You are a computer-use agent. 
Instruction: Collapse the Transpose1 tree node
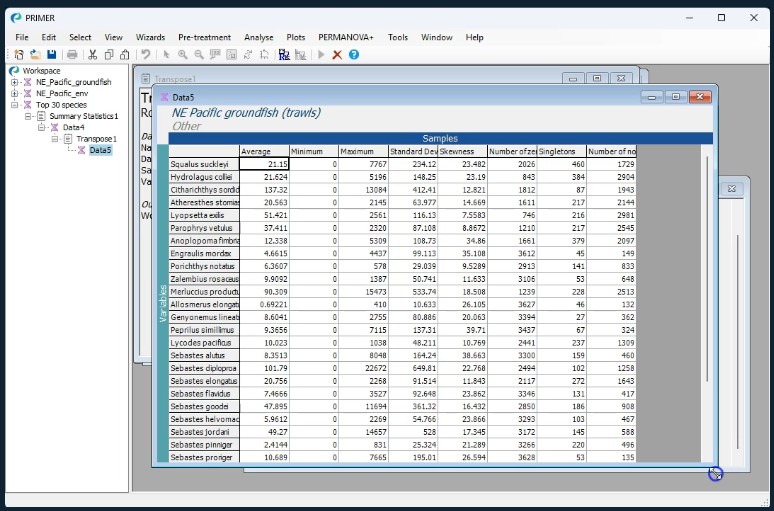point(55,139)
